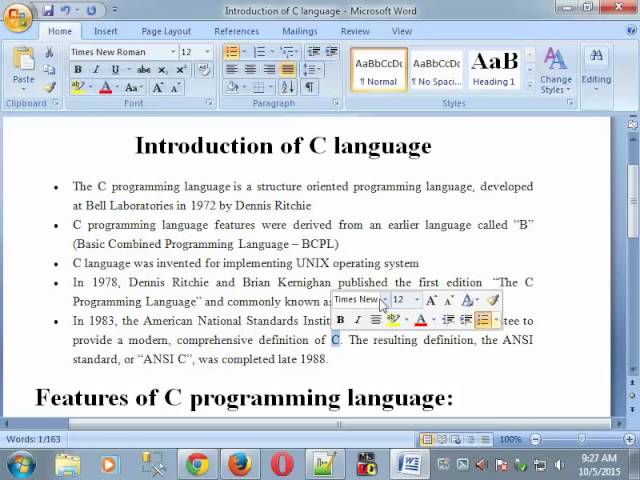Toggle Bold in the ribbon Font group
640x480 pixels.
click(78, 70)
